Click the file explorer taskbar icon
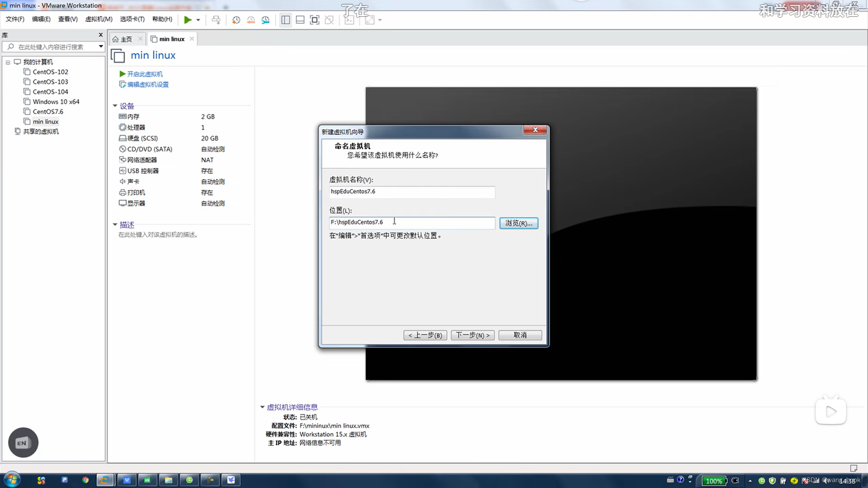 (x=168, y=480)
